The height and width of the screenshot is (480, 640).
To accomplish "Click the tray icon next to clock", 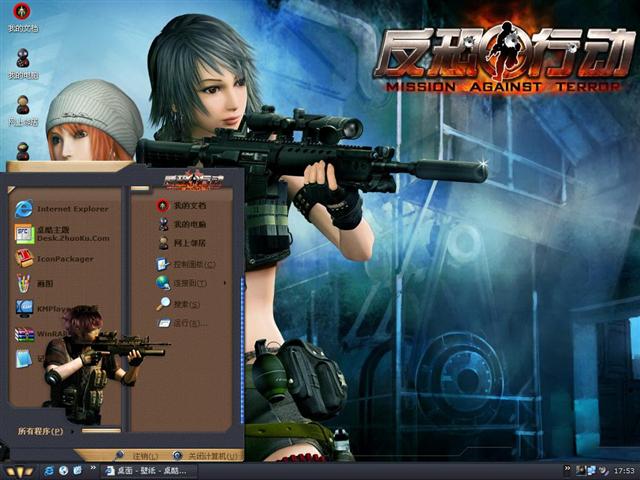I will click(602, 471).
